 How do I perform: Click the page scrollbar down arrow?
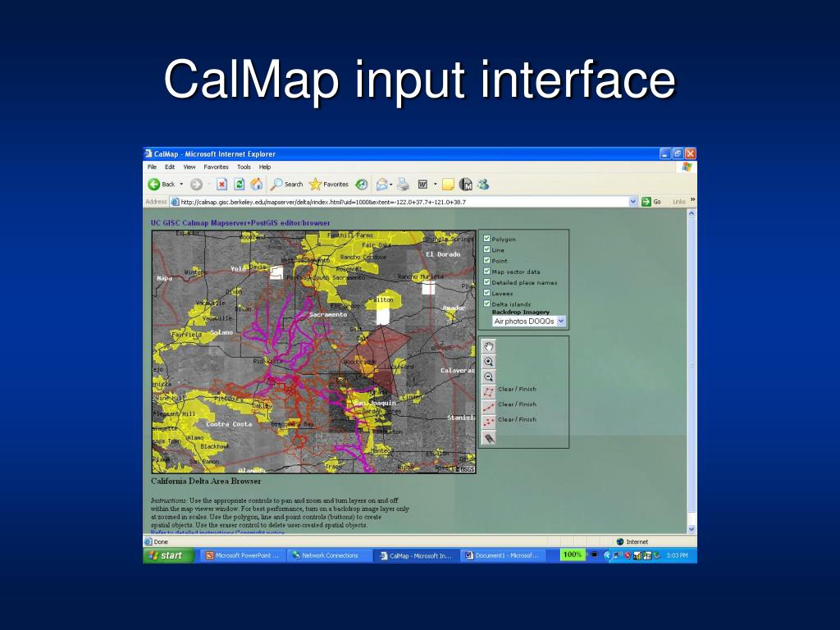point(691,529)
